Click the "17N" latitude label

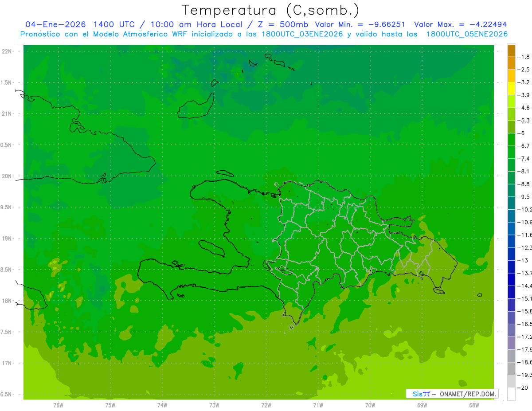click(7, 363)
